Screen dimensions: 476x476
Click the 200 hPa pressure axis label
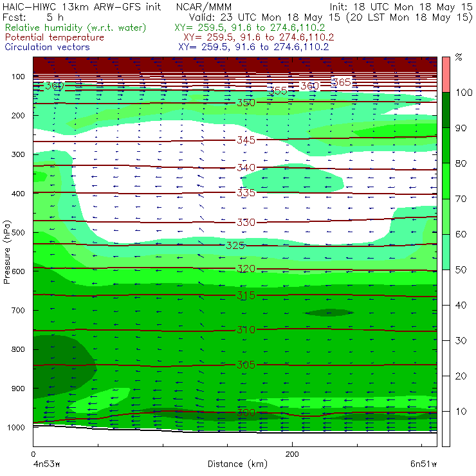[x=18, y=115]
